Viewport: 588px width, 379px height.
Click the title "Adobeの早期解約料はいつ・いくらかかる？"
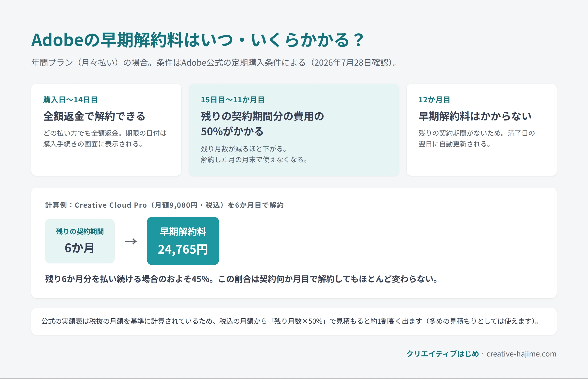[197, 40]
